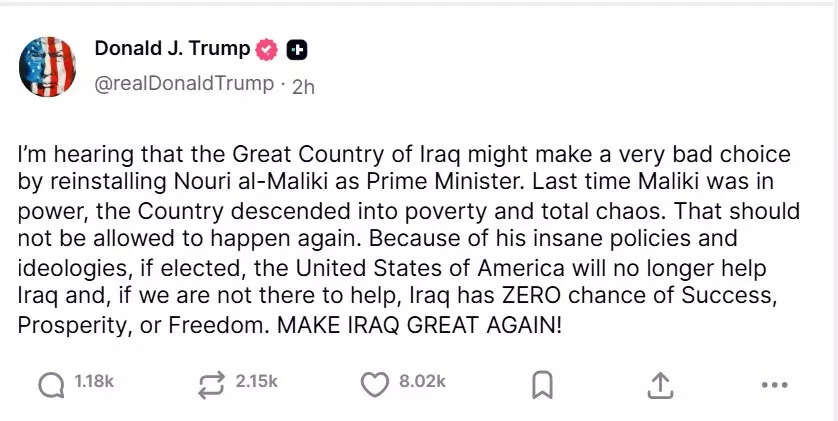The width and height of the screenshot is (838, 421).
Task: Open the three-dot more options menu
Action: click(774, 384)
